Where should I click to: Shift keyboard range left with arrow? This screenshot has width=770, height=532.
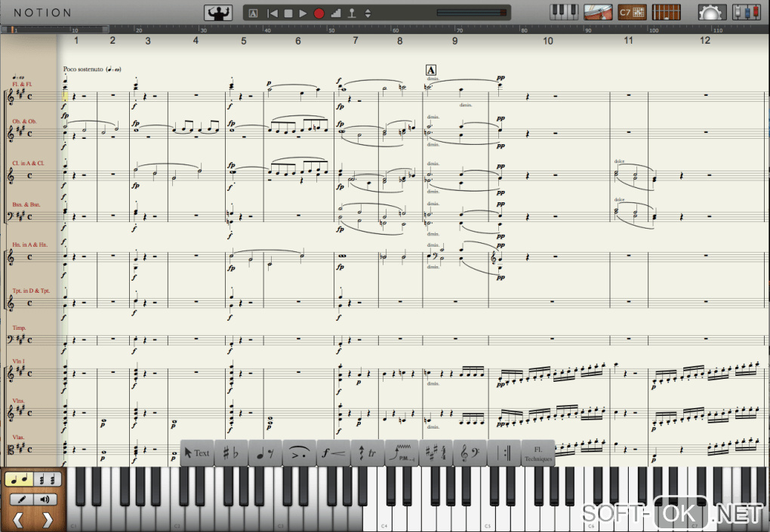tap(18, 520)
